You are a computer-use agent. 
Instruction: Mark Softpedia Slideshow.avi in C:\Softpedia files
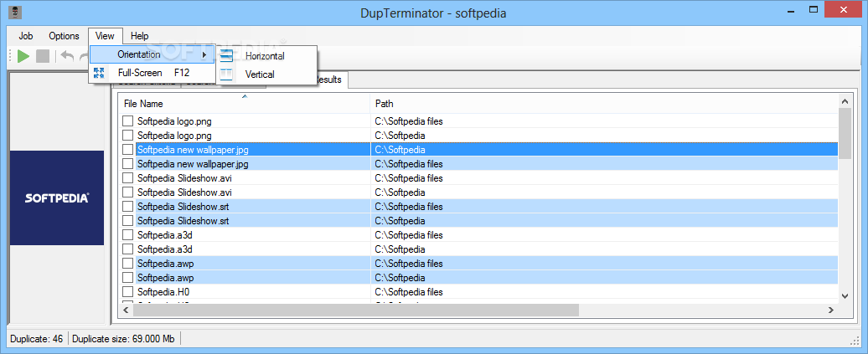[128, 178]
